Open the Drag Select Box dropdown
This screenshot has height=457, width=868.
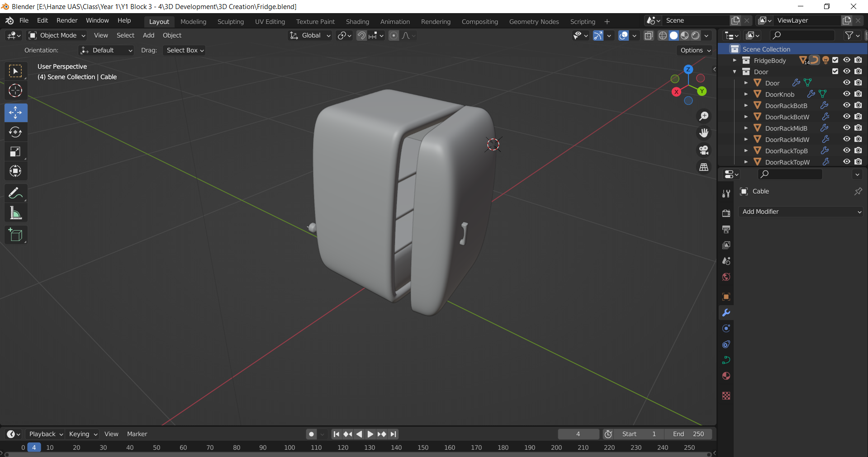(185, 50)
